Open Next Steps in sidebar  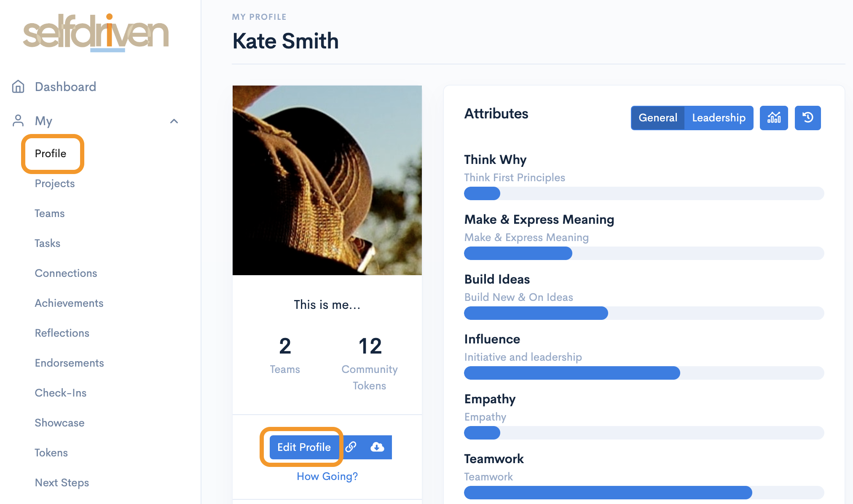[x=62, y=483]
